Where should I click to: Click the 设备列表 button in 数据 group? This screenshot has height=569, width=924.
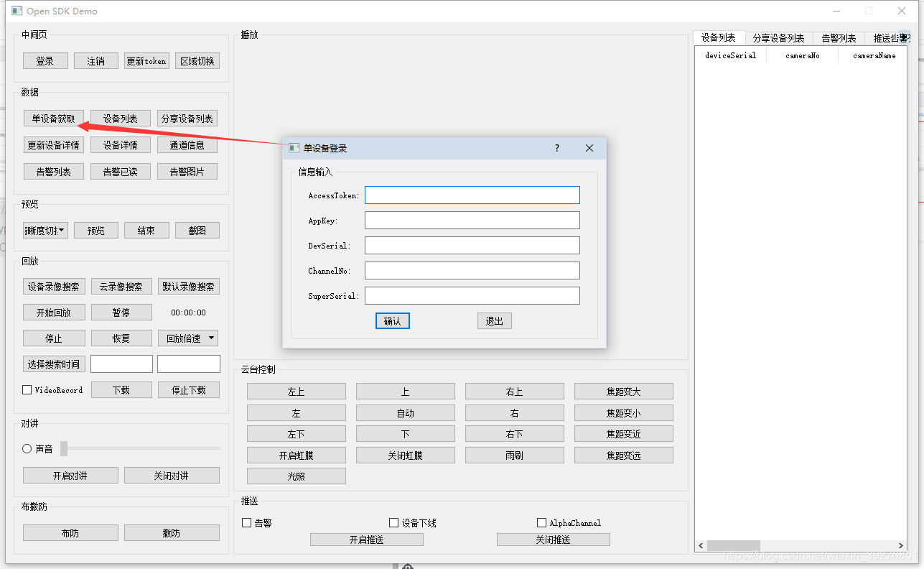pyautogui.click(x=121, y=119)
